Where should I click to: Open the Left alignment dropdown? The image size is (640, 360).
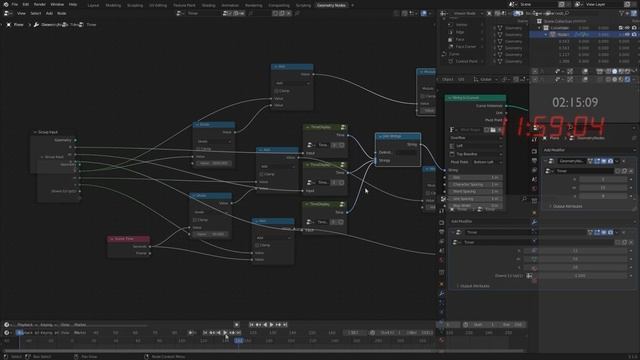click(x=476, y=146)
